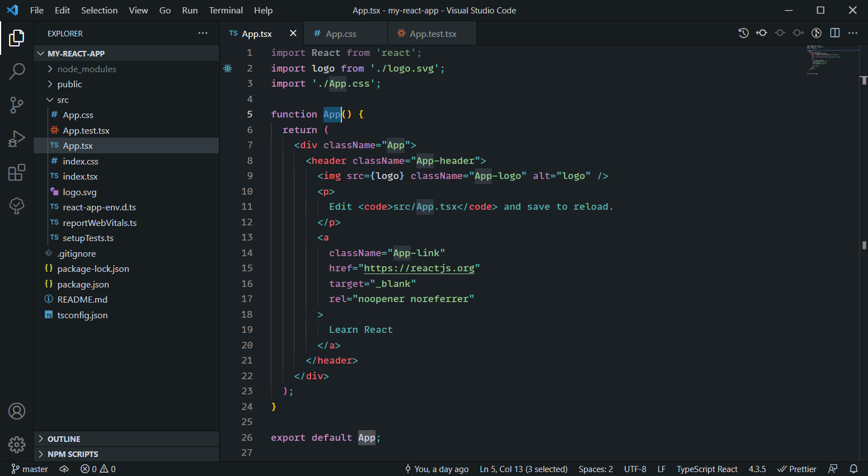Expand the node_modules folder
Screen dimensions: 868x476
[126, 69]
